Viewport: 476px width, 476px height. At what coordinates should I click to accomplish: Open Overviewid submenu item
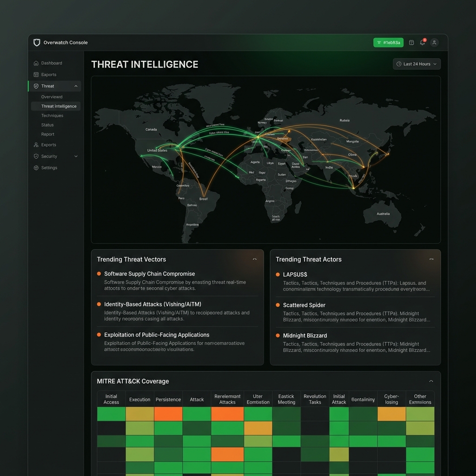coord(52,97)
